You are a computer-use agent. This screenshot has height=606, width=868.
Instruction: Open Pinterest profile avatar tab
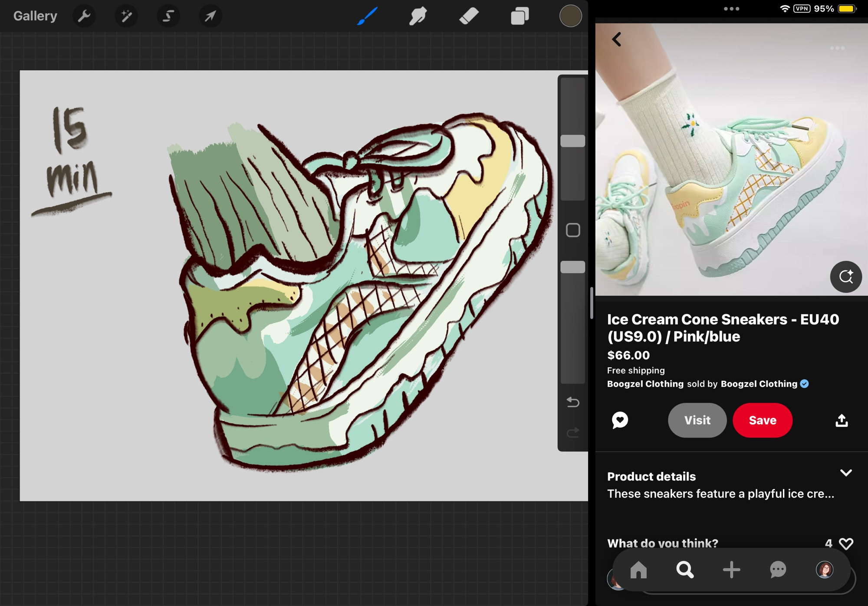tap(824, 570)
